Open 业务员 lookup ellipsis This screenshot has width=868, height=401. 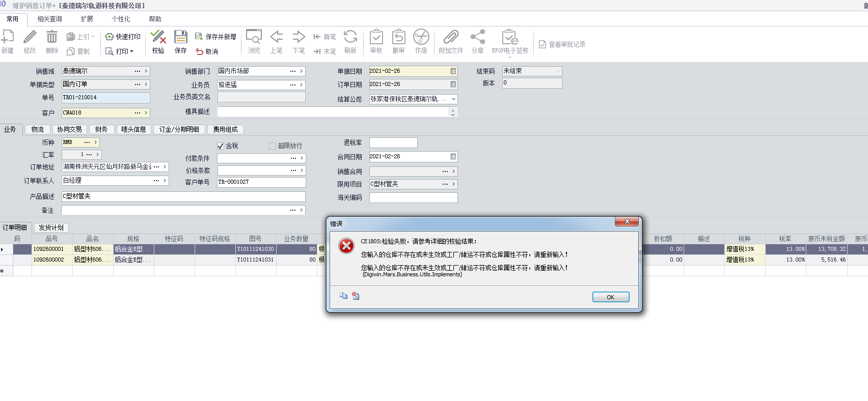tap(293, 85)
